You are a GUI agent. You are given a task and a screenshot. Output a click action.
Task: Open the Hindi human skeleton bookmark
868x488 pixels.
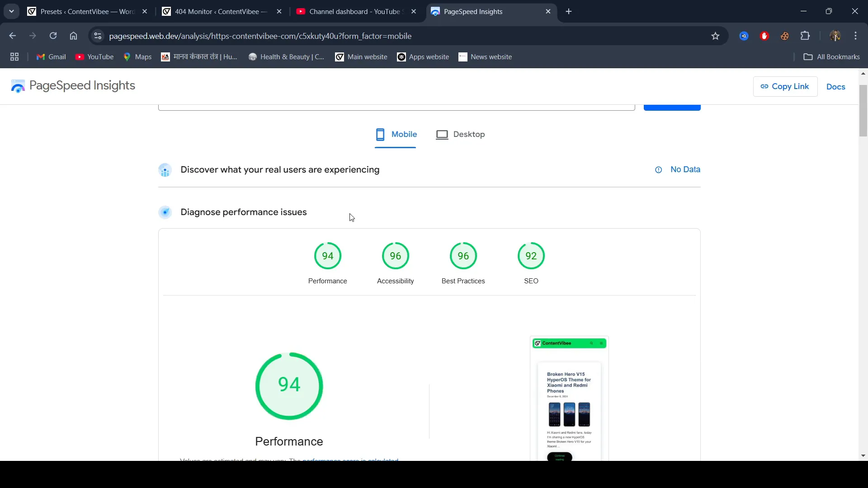point(199,56)
